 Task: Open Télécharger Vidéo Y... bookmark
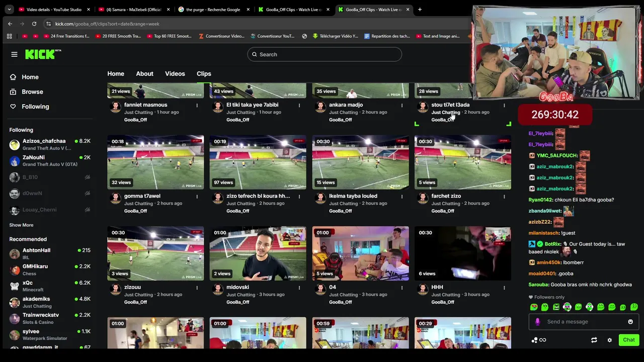[x=335, y=36]
